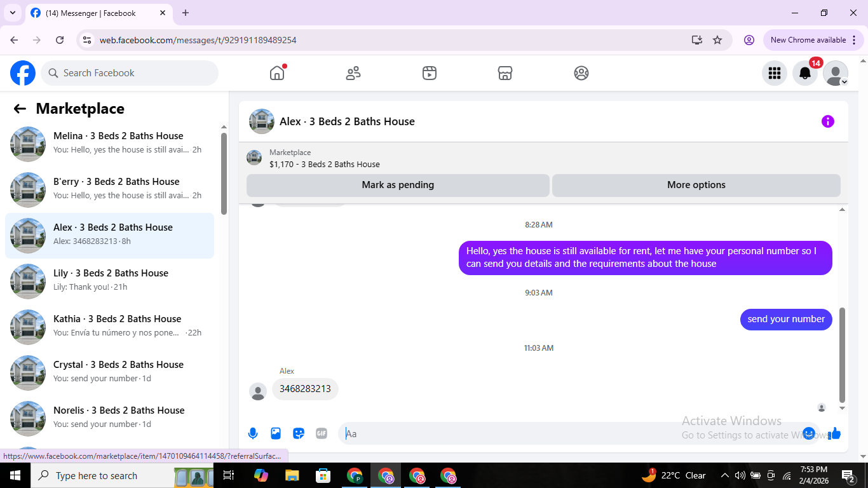Click the Alex chat header avatar
The height and width of the screenshot is (488, 868).
point(262,121)
